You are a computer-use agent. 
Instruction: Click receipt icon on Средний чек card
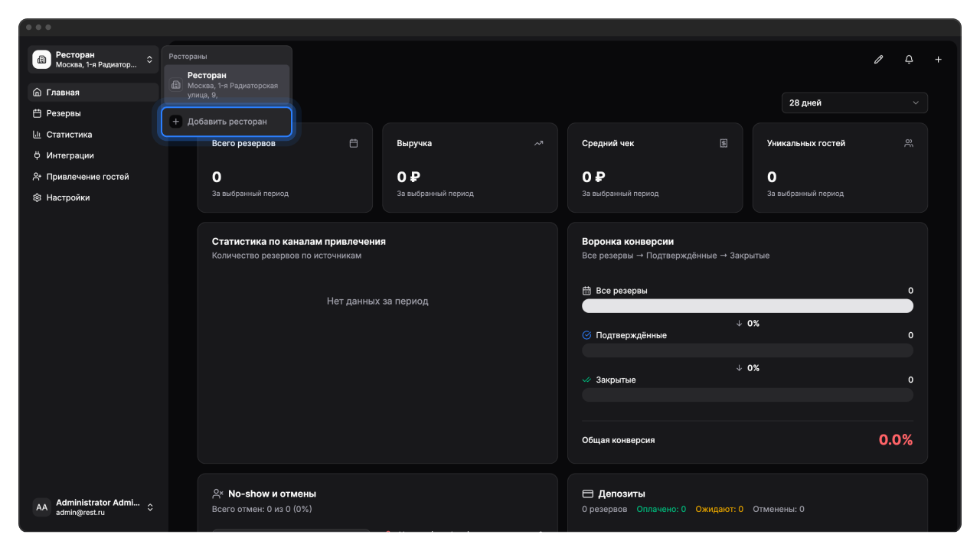tap(724, 143)
